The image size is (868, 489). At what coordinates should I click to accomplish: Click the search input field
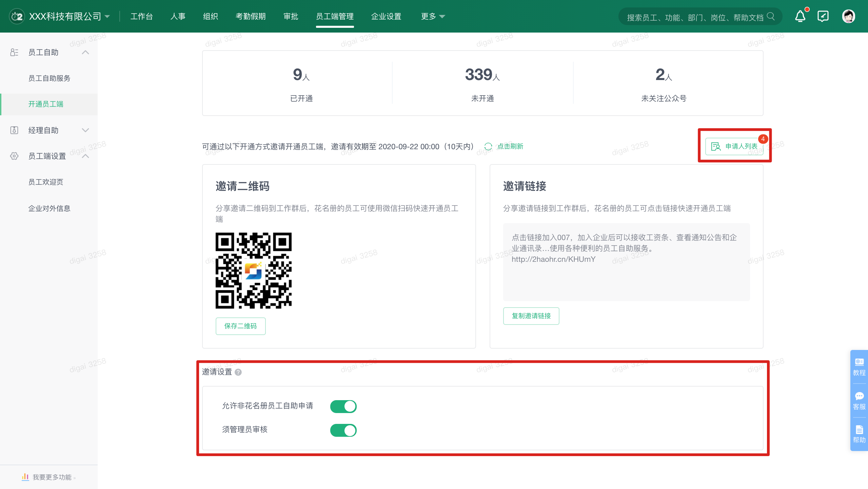[701, 17]
